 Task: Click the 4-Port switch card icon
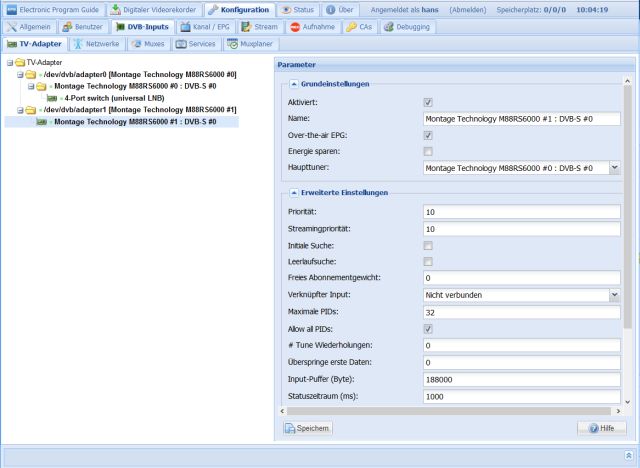tap(52, 98)
